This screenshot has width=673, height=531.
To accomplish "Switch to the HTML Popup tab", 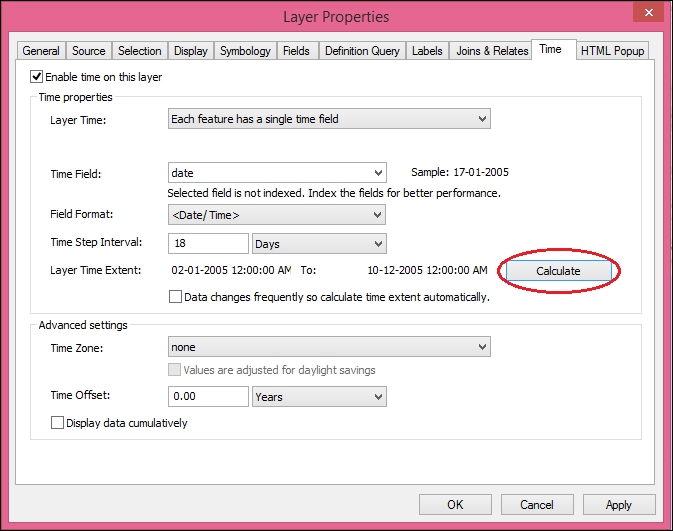I will (x=613, y=51).
